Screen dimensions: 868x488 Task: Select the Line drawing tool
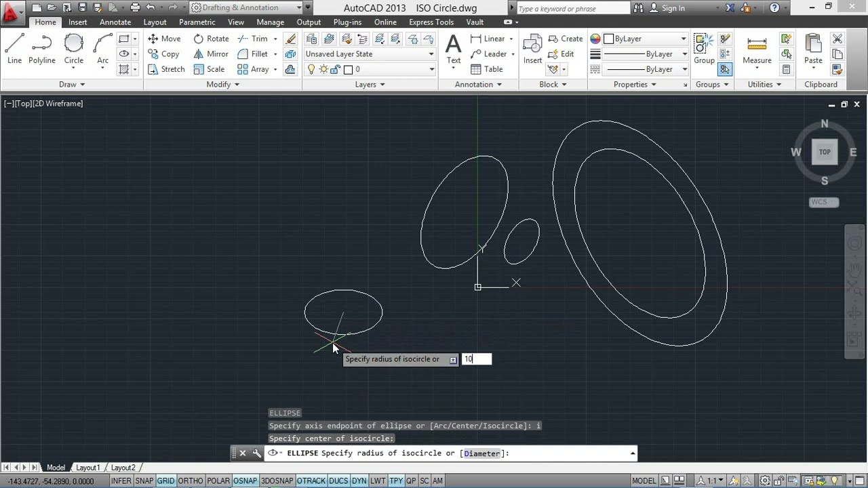(x=14, y=49)
